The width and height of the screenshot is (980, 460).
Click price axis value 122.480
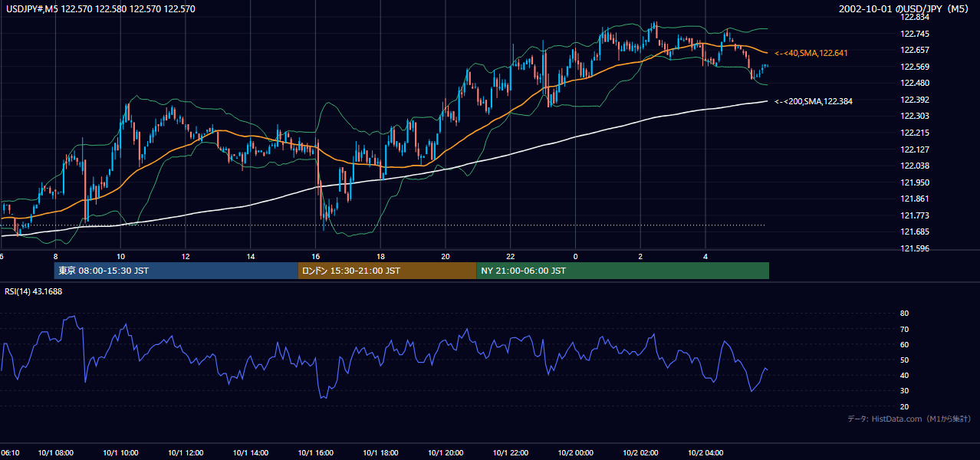coord(915,83)
